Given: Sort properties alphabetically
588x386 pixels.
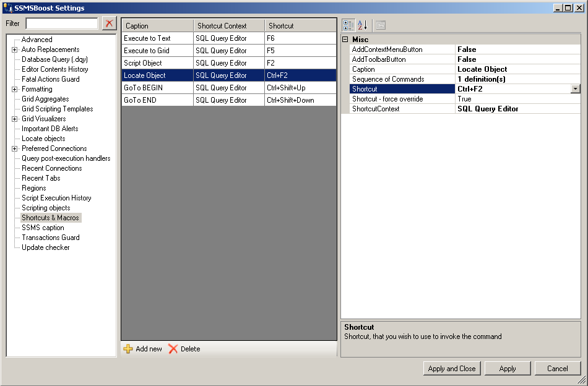Looking at the screenshot, I should (362, 25).
